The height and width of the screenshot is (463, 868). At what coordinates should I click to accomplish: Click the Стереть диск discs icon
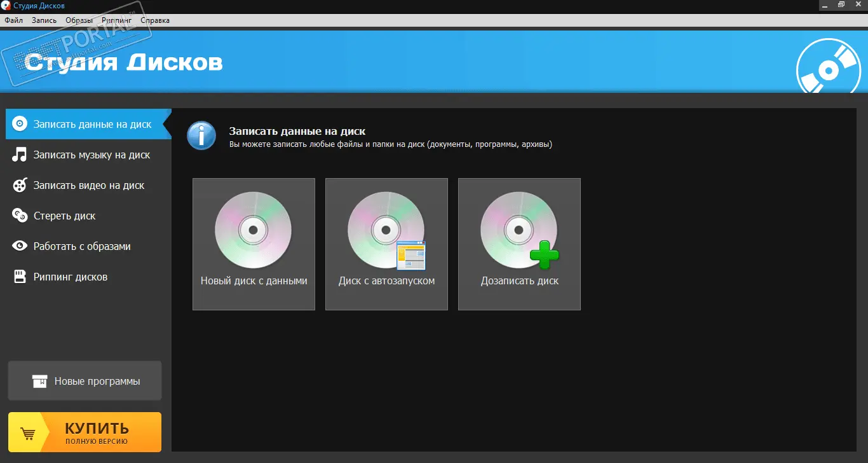click(x=20, y=216)
